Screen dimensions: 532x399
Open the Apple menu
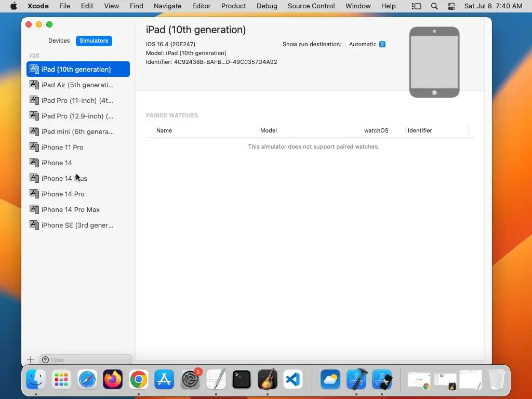coord(14,6)
